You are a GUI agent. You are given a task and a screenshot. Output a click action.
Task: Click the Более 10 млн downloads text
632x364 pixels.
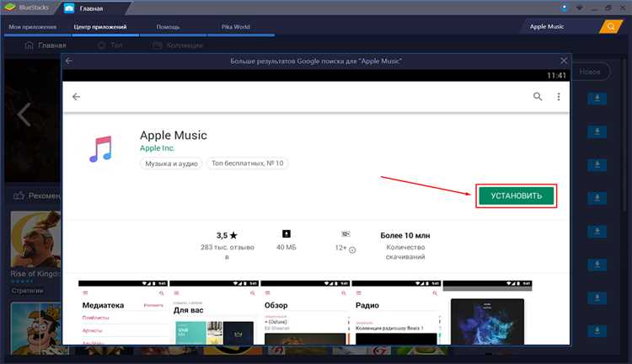point(405,235)
